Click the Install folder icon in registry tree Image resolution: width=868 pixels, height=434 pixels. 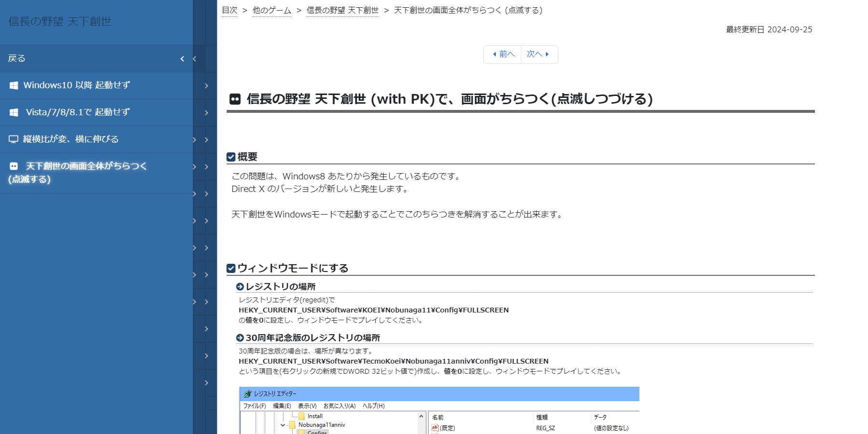301,416
